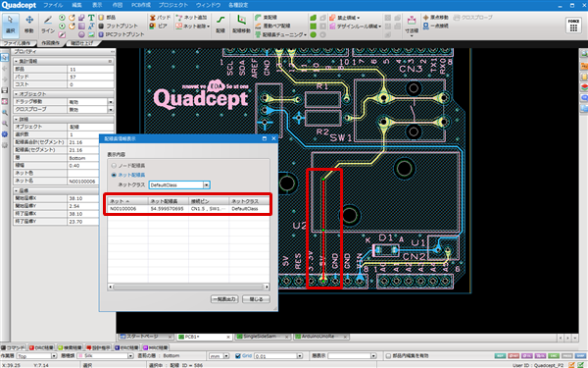This screenshot has width=588, height=368.
Task: Enable the 部品内編集を有効 checkbox
Action: pyautogui.click(x=388, y=355)
